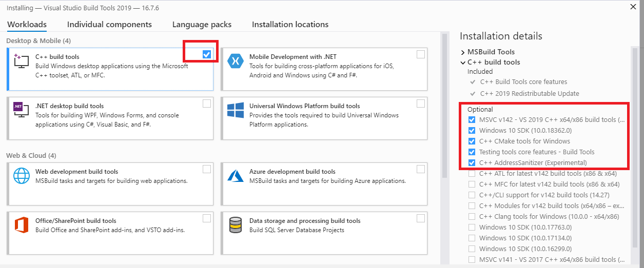Click the Web development globe icon
The width and height of the screenshot is (644, 268).
[x=21, y=176]
